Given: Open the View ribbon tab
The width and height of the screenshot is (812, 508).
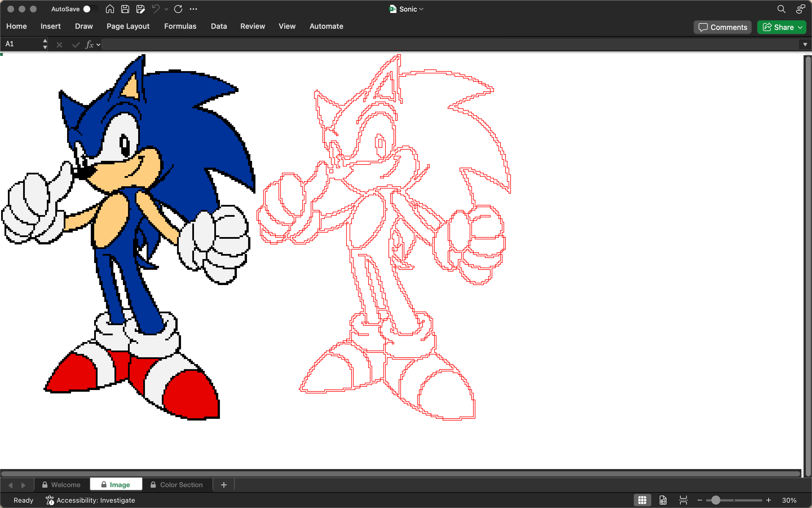Looking at the screenshot, I should point(287,26).
